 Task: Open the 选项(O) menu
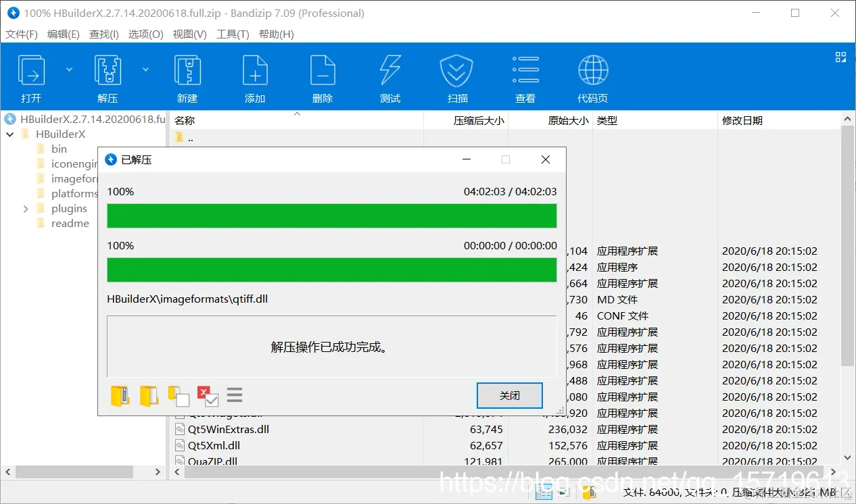pos(145,34)
